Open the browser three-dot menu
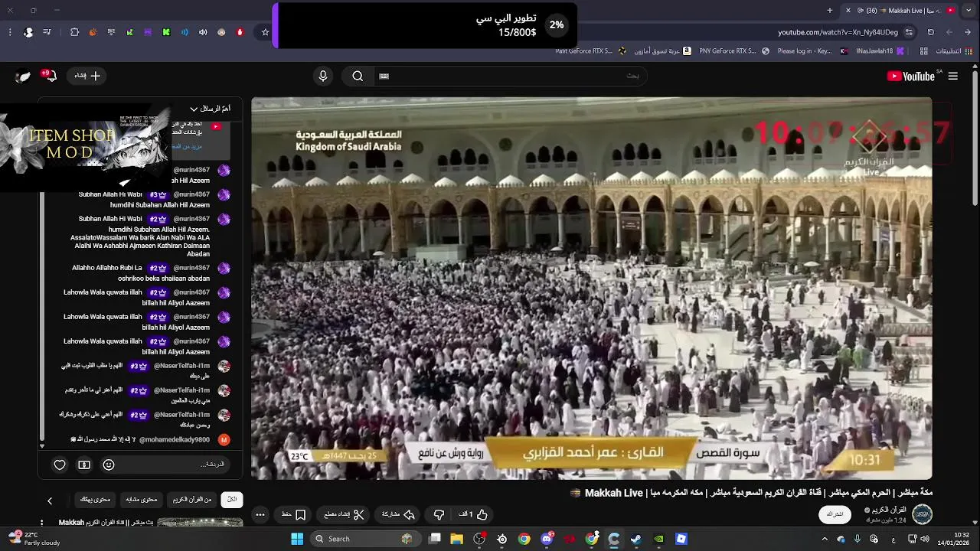Image resolution: width=980 pixels, height=551 pixels. click(x=10, y=32)
